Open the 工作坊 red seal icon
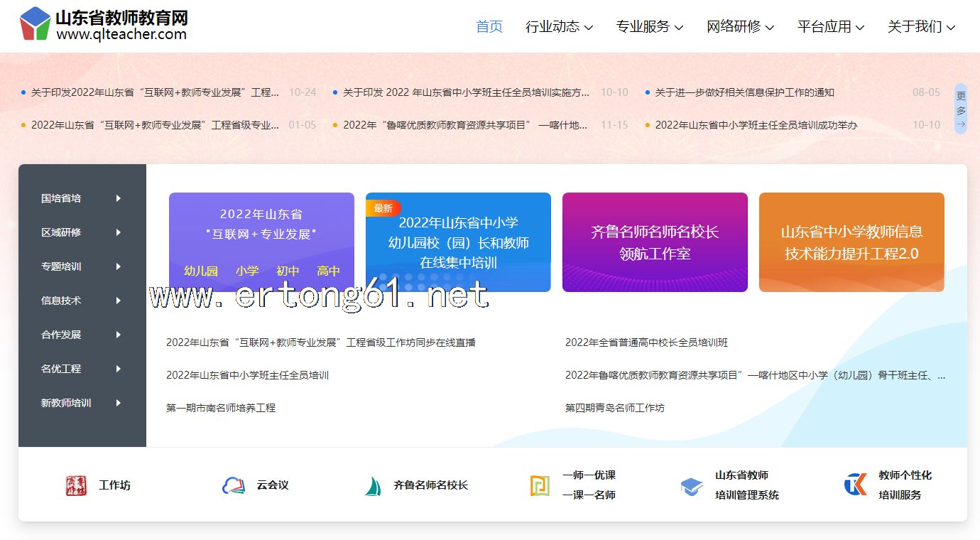 (76, 485)
